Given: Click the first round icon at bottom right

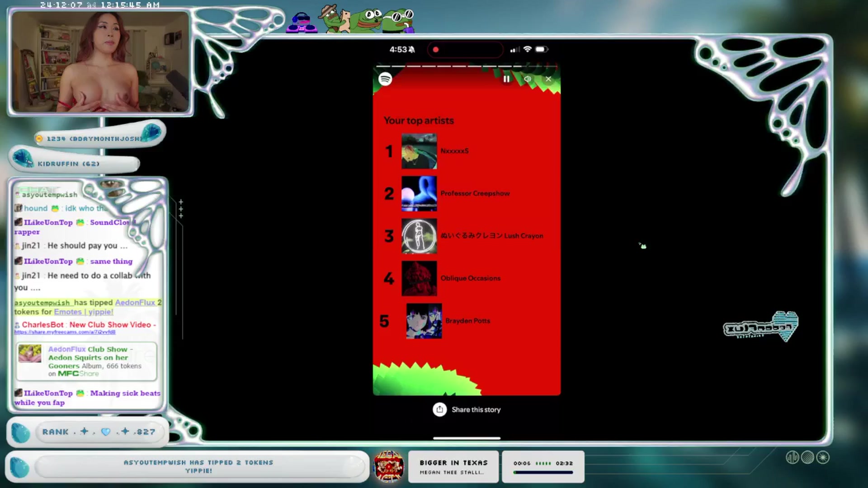Looking at the screenshot, I should coord(792,458).
